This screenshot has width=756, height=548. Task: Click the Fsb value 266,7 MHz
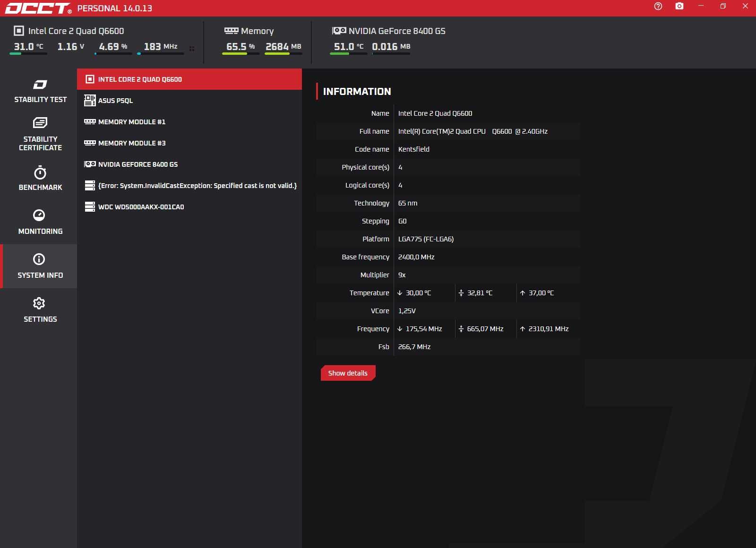coord(414,347)
